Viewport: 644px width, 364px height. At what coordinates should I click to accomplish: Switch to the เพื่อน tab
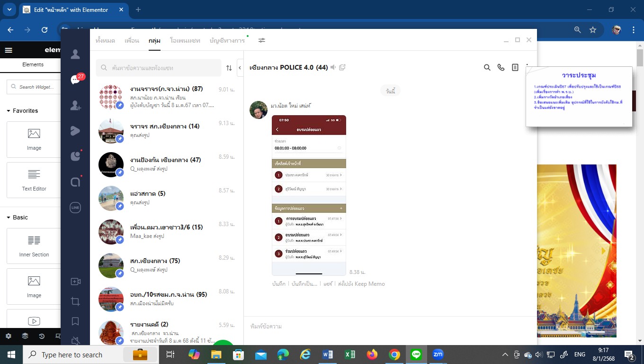132,40
